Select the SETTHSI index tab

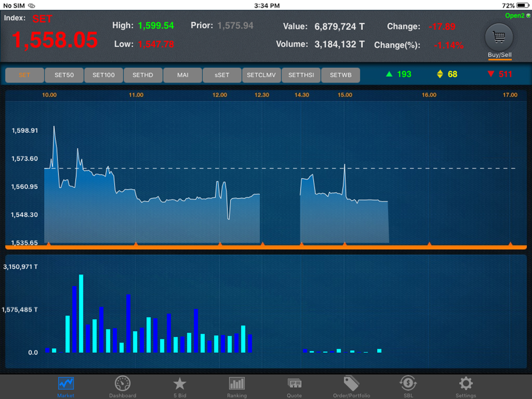click(x=301, y=75)
